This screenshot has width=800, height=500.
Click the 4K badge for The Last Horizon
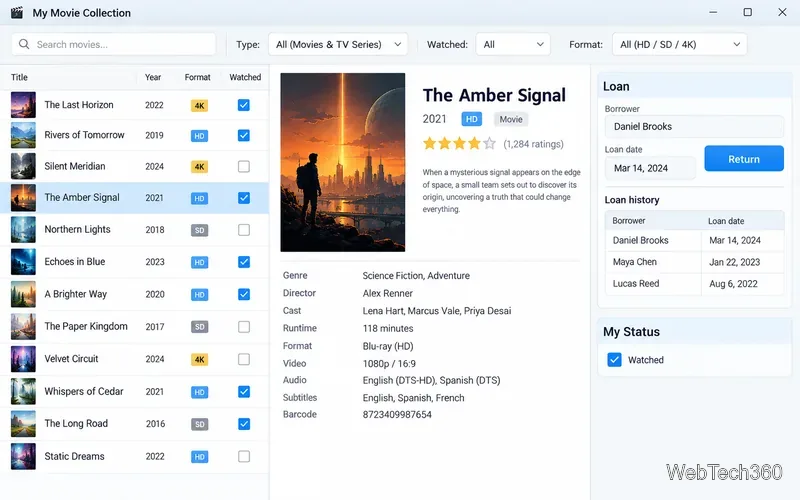click(199, 106)
